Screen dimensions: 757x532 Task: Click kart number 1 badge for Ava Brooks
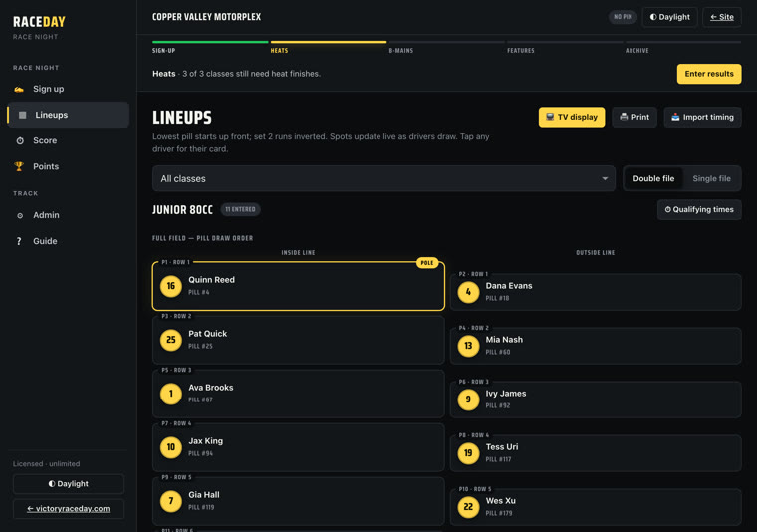tap(171, 394)
